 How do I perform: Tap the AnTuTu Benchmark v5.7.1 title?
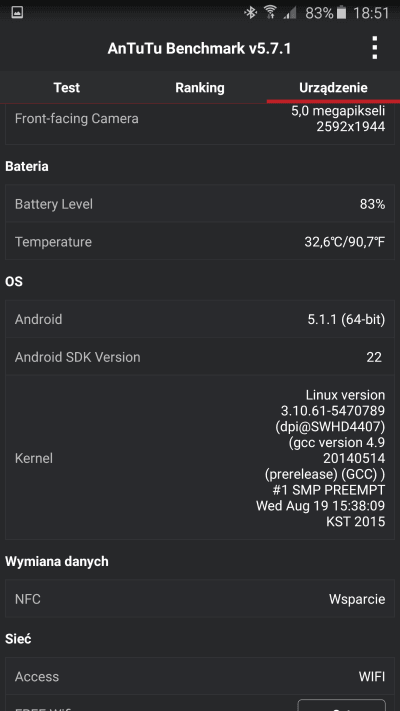(x=199, y=49)
